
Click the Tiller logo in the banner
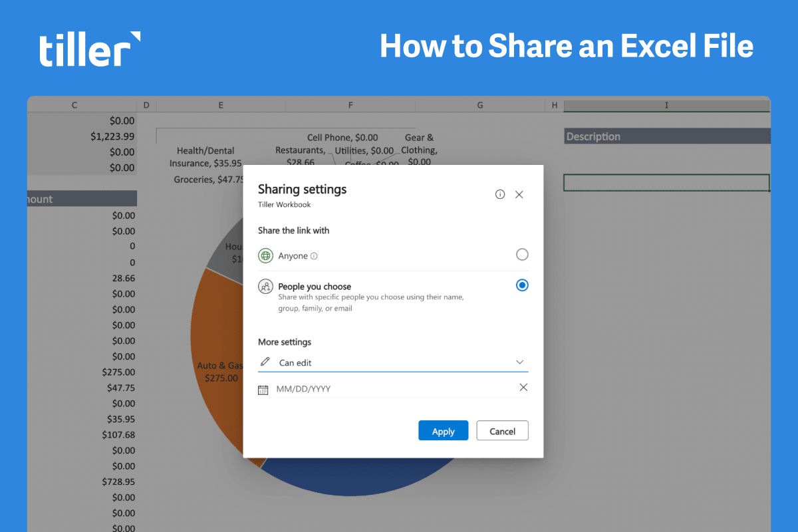[x=90, y=49]
